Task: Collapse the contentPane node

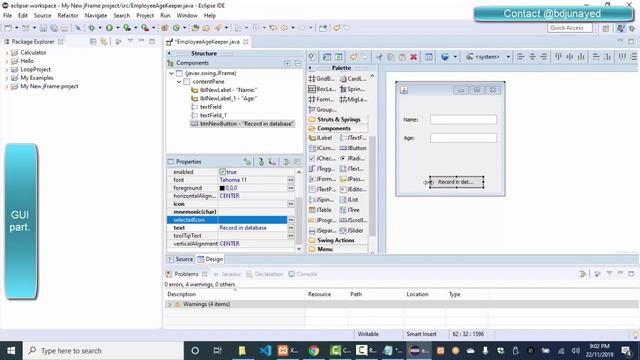Action: coord(179,82)
